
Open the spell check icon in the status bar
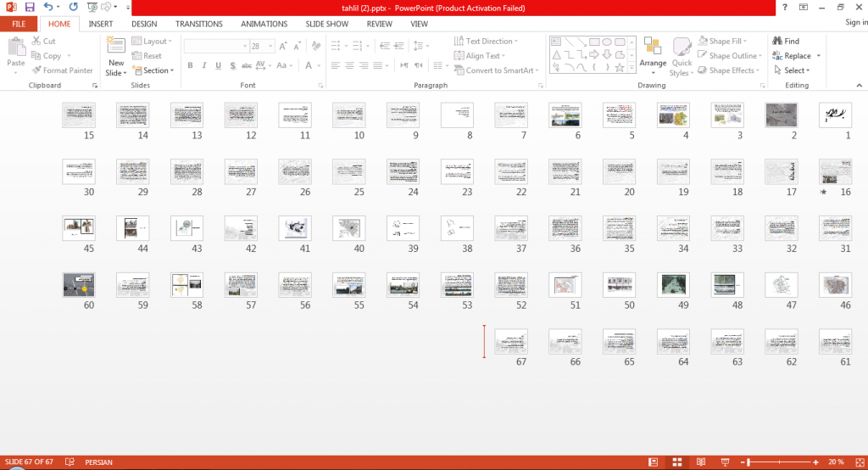click(70, 462)
